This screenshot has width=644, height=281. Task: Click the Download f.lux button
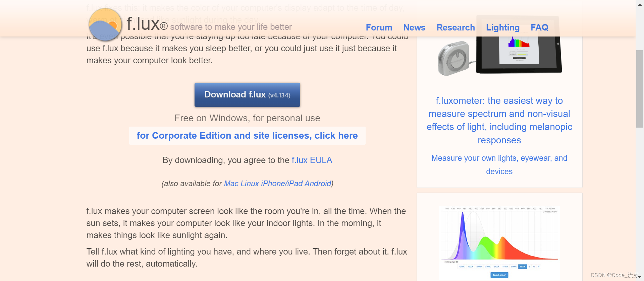click(x=247, y=95)
